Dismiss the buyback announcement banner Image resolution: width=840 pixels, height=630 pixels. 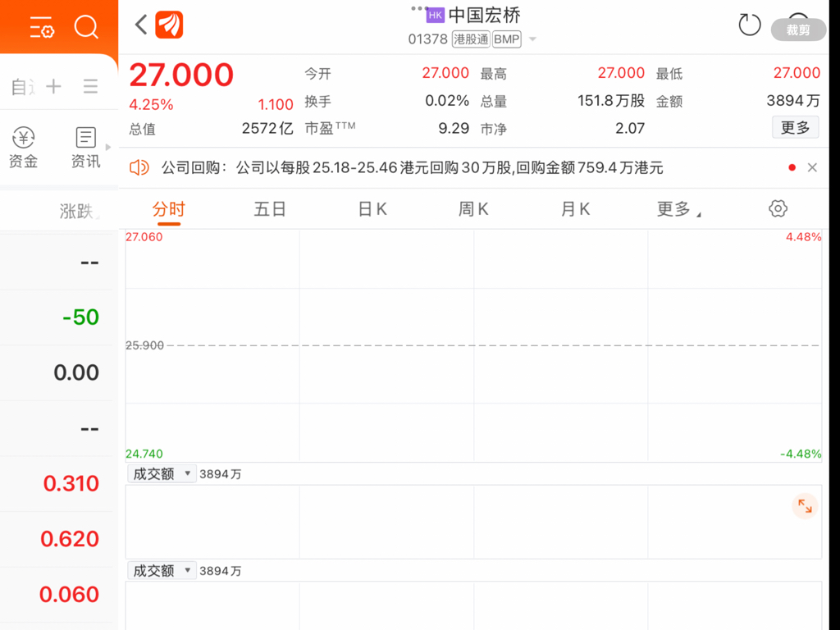812,167
